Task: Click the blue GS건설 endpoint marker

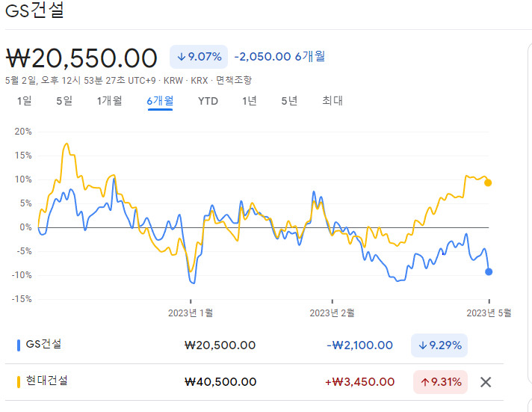Action: (x=489, y=271)
